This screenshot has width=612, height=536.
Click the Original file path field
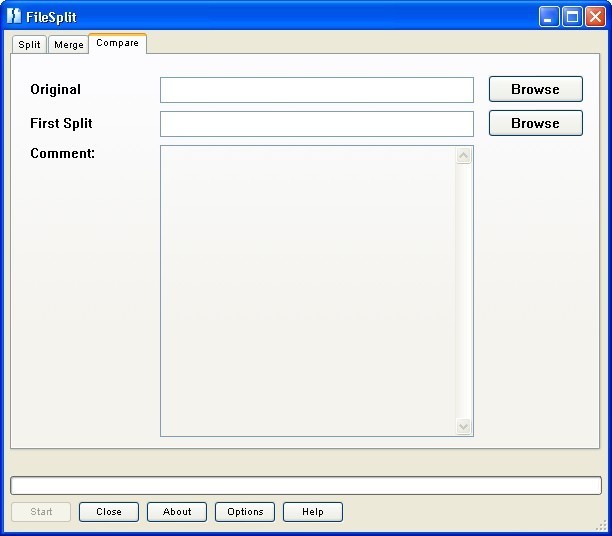point(317,90)
